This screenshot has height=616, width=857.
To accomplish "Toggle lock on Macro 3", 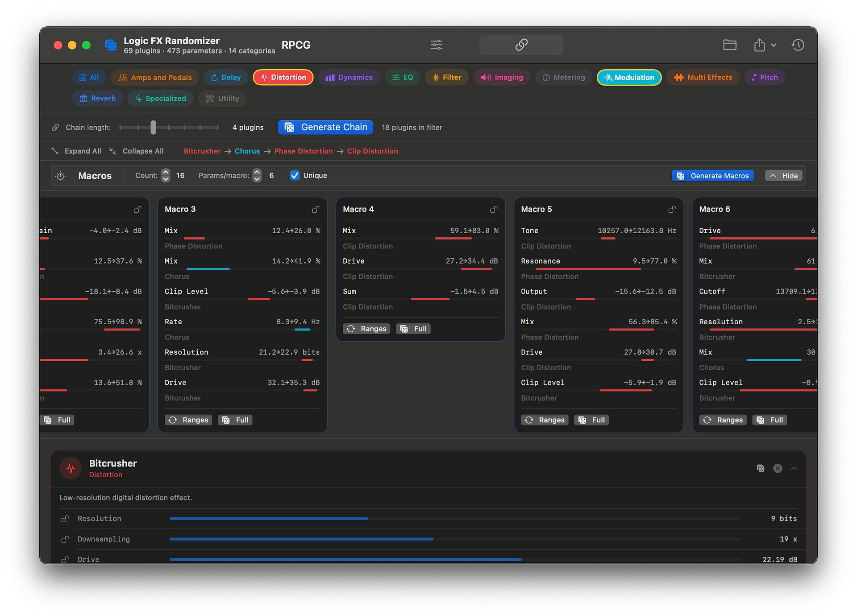I will tap(316, 209).
